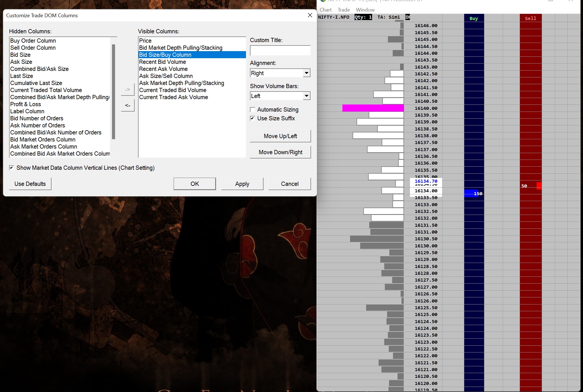Click the Move Up/Left button
583x392 pixels.
pyautogui.click(x=280, y=136)
